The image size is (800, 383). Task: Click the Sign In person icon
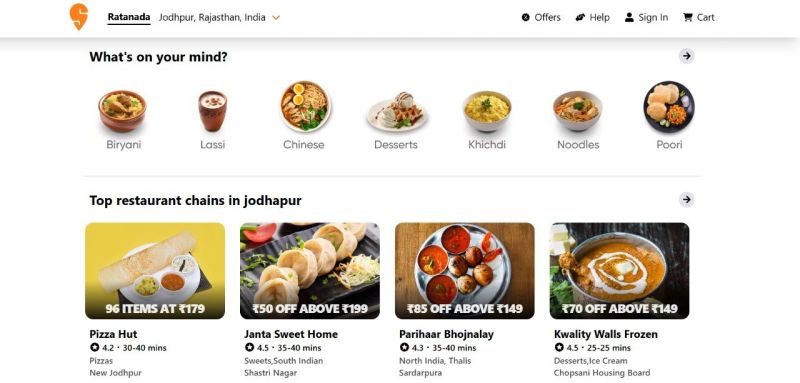click(629, 17)
